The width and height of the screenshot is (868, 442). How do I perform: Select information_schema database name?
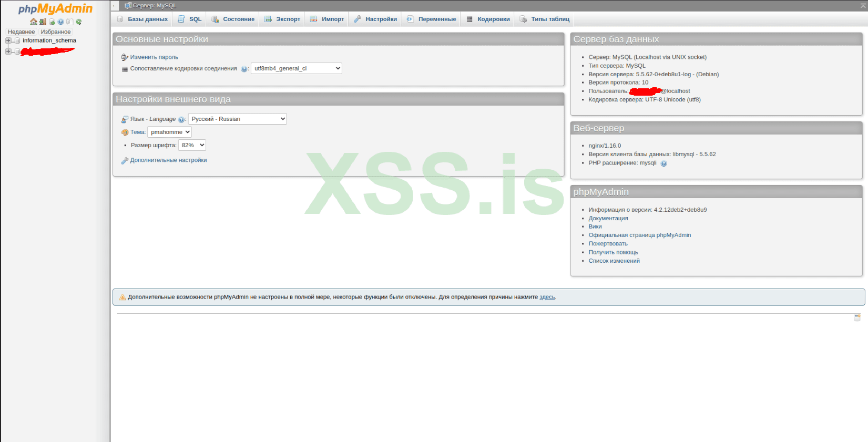click(49, 40)
